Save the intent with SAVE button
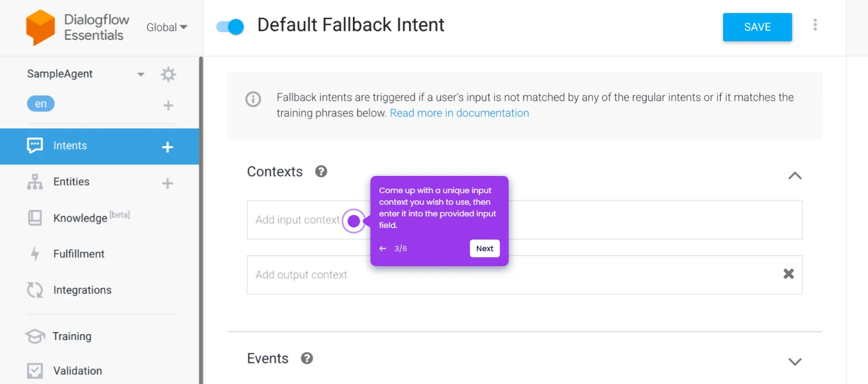This screenshot has width=868, height=384. click(757, 27)
